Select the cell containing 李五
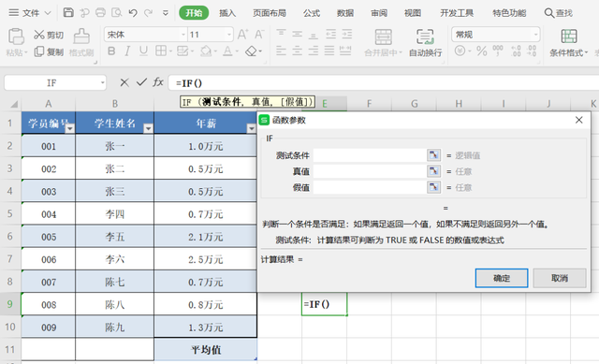Screen dimensions: 599x364 click(x=114, y=237)
